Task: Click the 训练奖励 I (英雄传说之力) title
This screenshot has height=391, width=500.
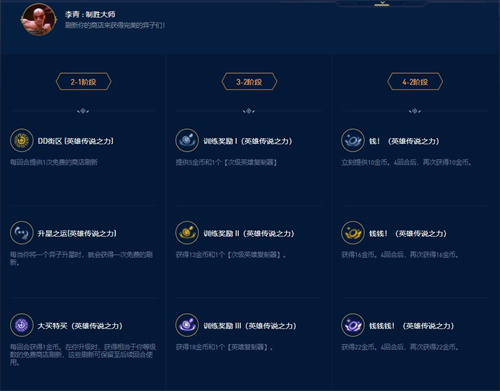Action: tap(248, 141)
